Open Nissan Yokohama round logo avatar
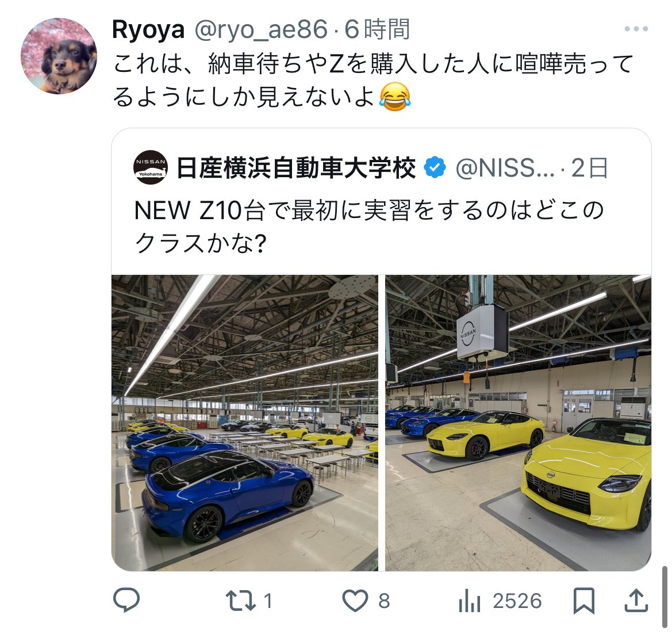 [x=151, y=167]
